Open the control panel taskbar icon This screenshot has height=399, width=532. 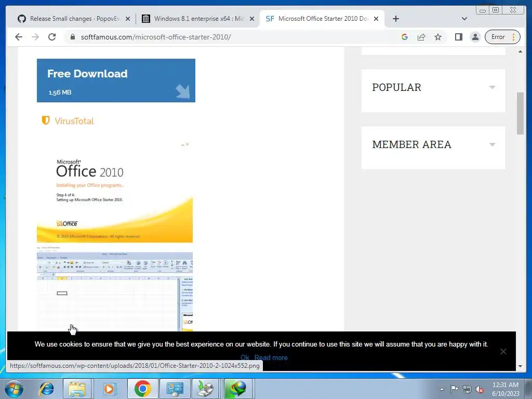pyautogui.click(x=175, y=389)
